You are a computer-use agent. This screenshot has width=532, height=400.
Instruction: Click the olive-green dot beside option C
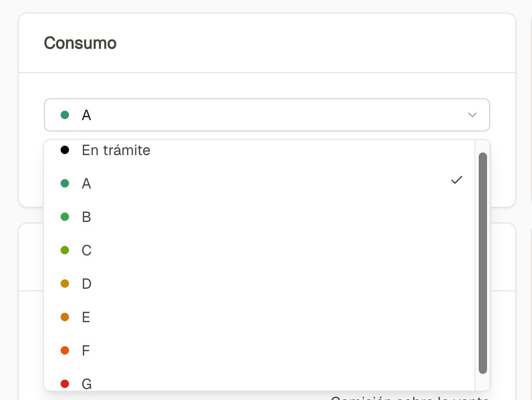pyautogui.click(x=65, y=250)
